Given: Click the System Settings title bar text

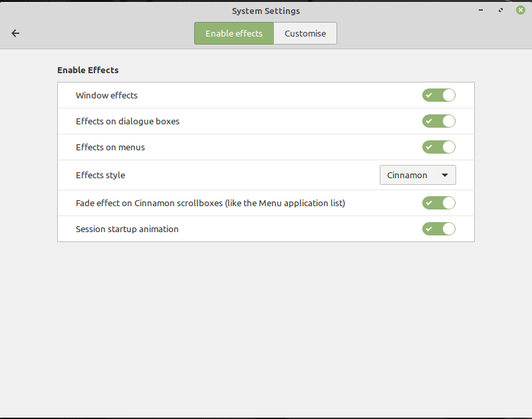Looking at the screenshot, I should [x=266, y=11].
